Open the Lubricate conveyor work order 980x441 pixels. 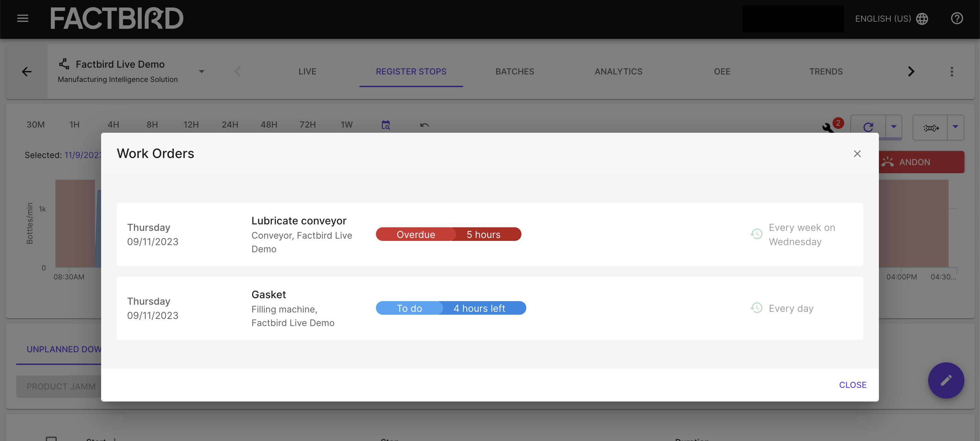(x=490, y=234)
